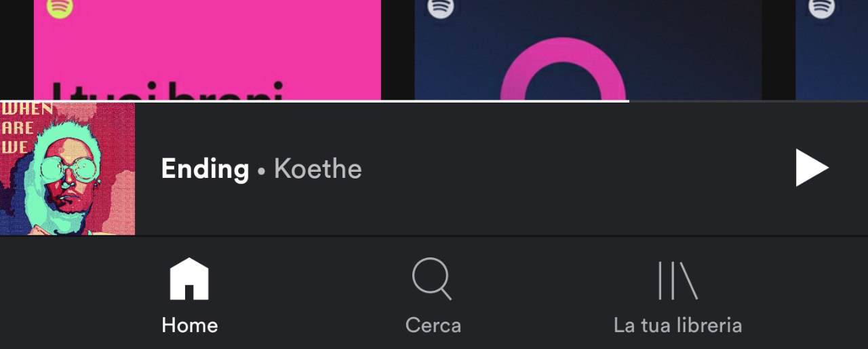
Task: Select the Home tab label
Action: pyautogui.click(x=189, y=325)
